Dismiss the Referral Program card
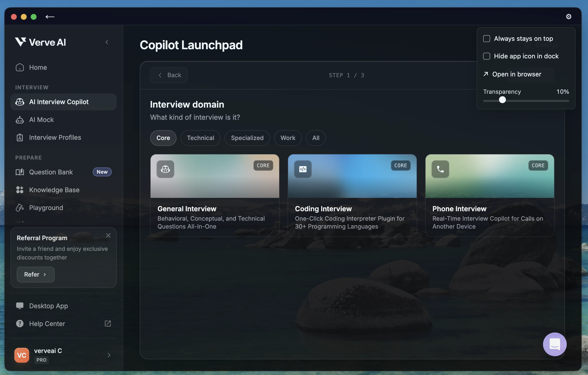This screenshot has width=588, height=375. click(x=108, y=235)
